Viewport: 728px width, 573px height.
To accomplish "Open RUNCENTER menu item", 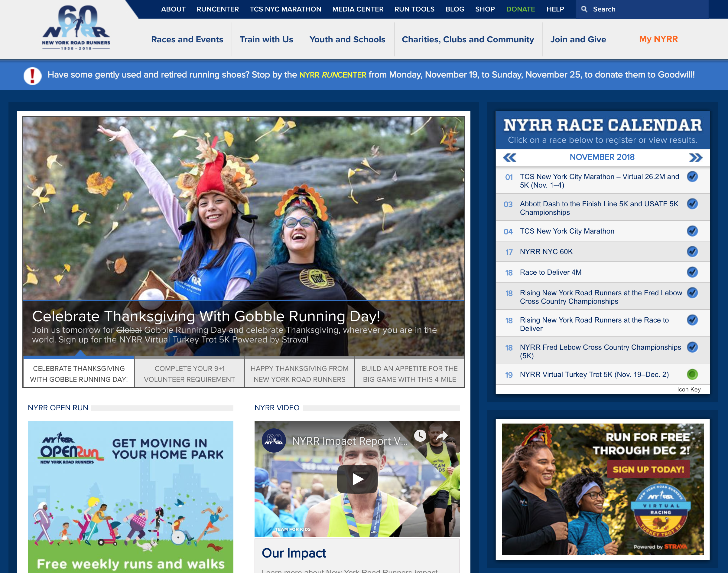I will [218, 9].
